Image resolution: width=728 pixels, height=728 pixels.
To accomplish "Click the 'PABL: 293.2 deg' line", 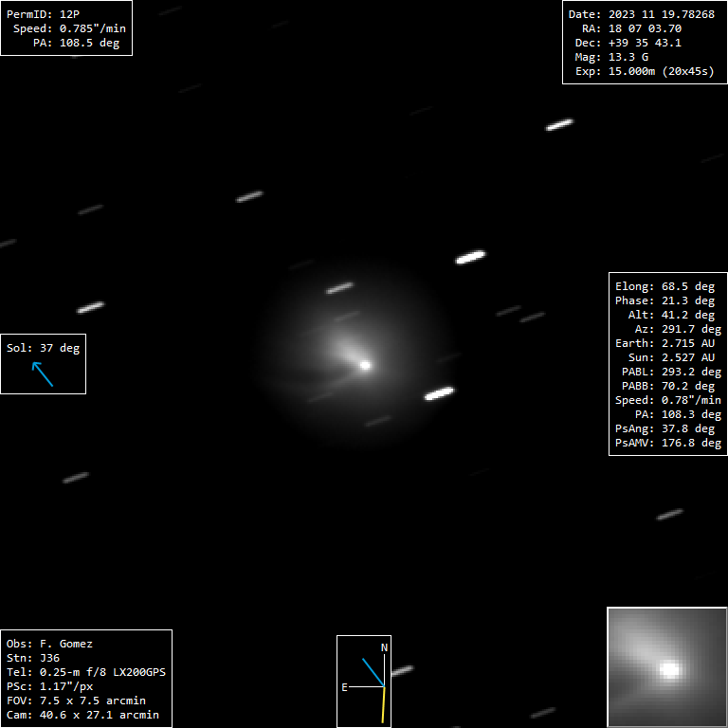I will (671, 373).
